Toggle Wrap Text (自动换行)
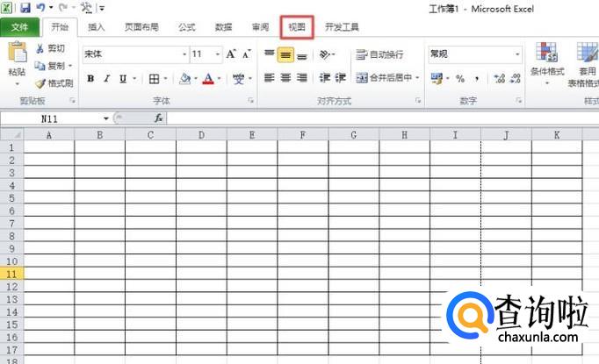 pos(379,54)
